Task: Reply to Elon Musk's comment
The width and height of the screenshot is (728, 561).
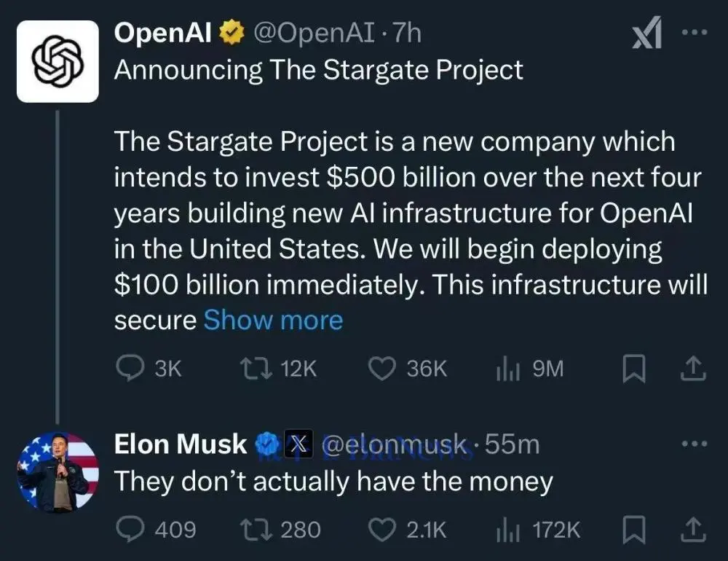Action: click(130, 530)
